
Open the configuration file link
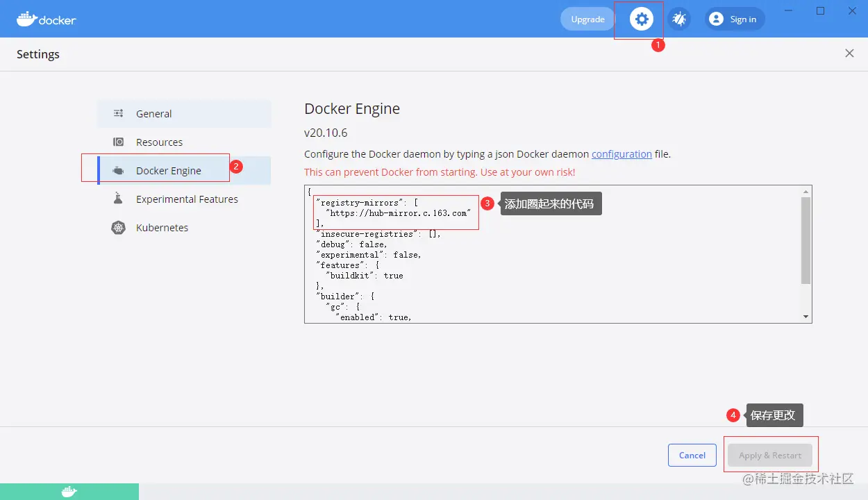pyautogui.click(x=621, y=154)
